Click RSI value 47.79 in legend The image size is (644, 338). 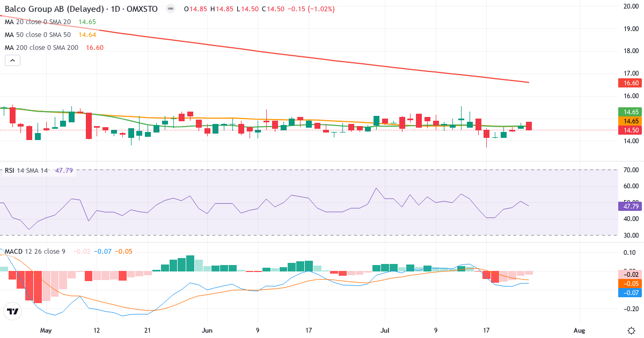coord(64,171)
